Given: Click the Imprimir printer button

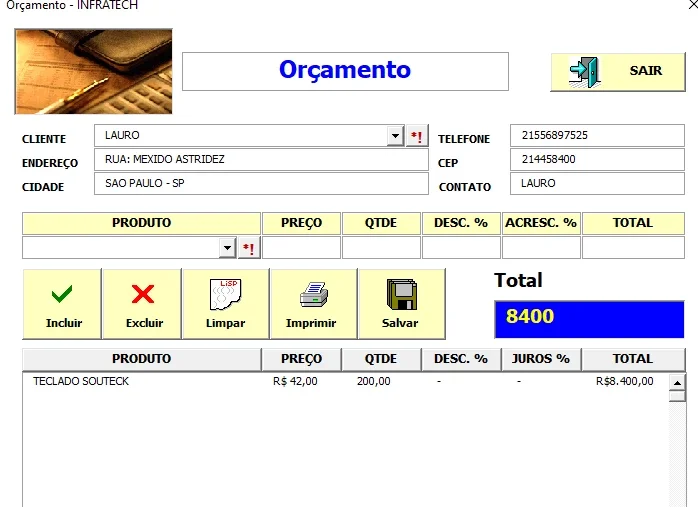Looking at the screenshot, I should click(x=314, y=304).
